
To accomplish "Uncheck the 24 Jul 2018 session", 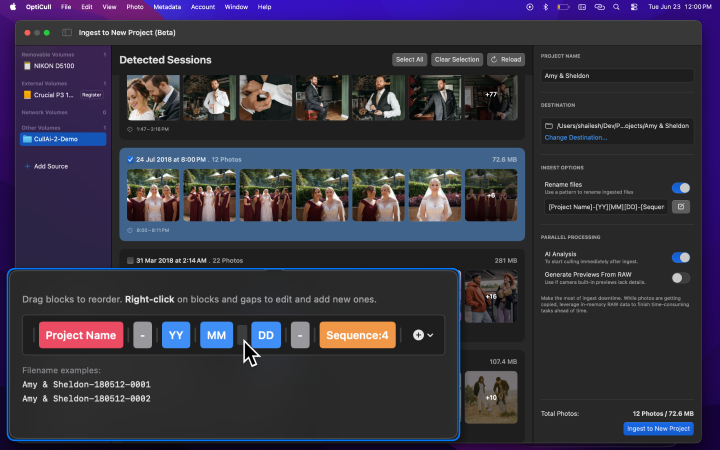I will [x=130, y=160].
